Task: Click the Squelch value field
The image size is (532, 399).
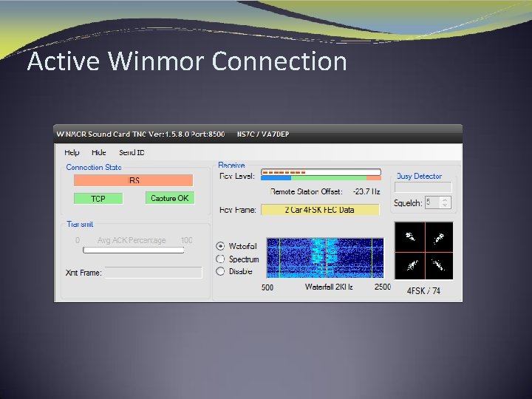Action: [x=433, y=202]
